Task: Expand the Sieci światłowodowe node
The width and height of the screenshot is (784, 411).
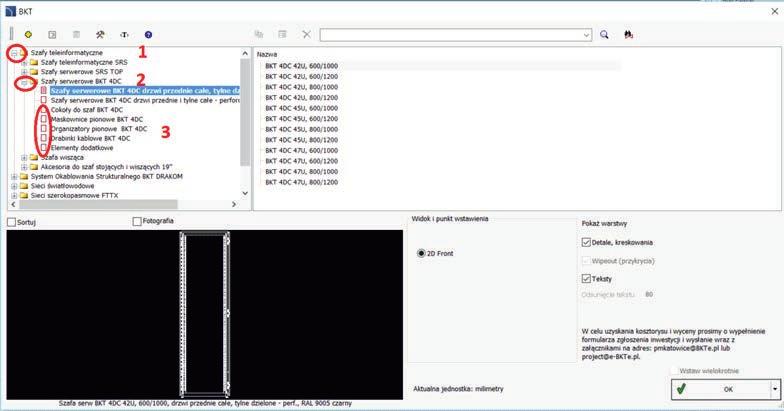Action: (x=14, y=186)
